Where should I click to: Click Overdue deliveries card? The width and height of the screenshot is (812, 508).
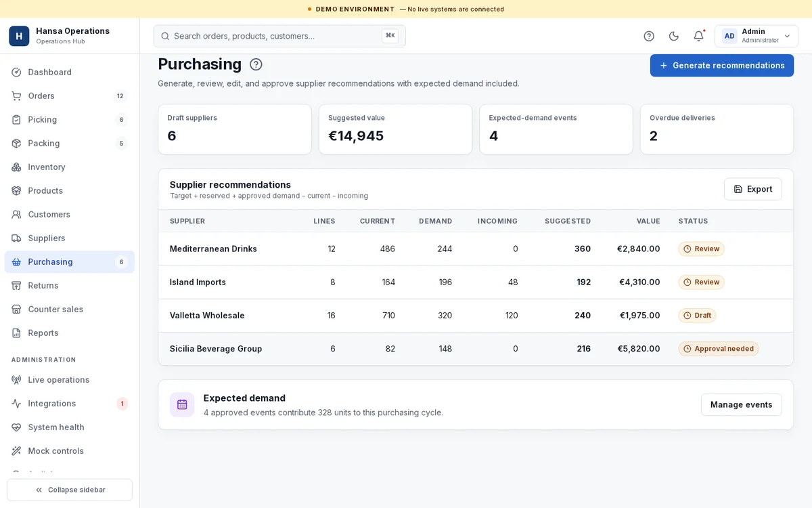point(717,129)
